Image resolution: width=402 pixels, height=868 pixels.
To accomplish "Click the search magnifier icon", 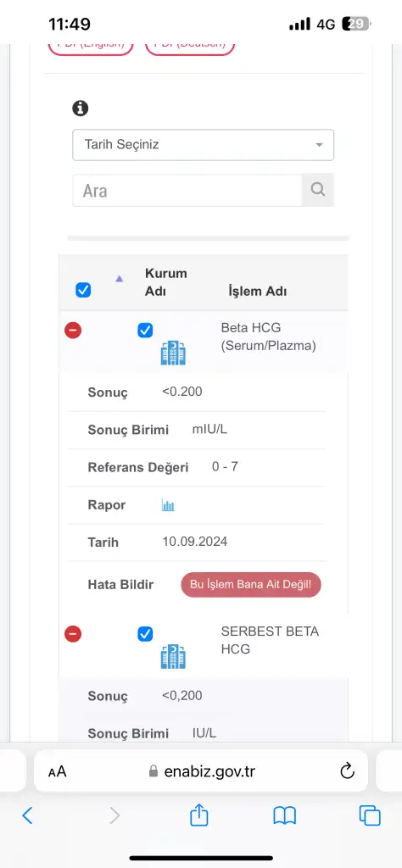I will pyautogui.click(x=318, y=190).
